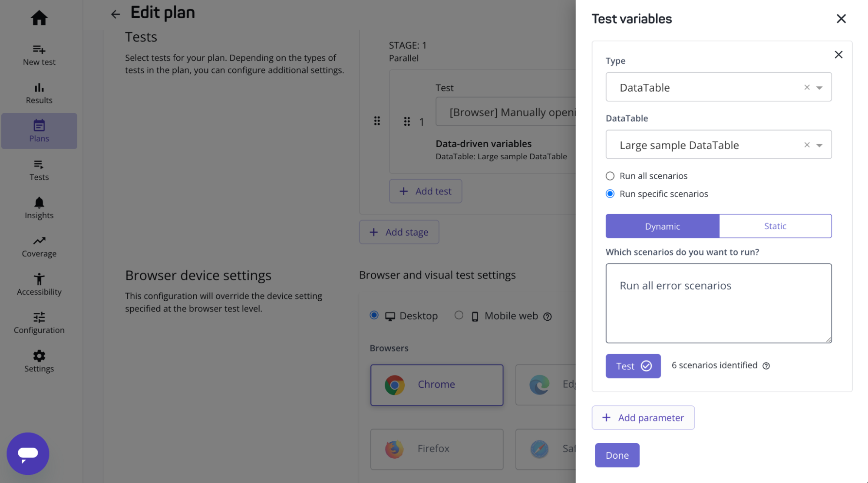Select Accessibility in the sidebar
This screenshot has width=868, height=483.
(x=39, y=284)
